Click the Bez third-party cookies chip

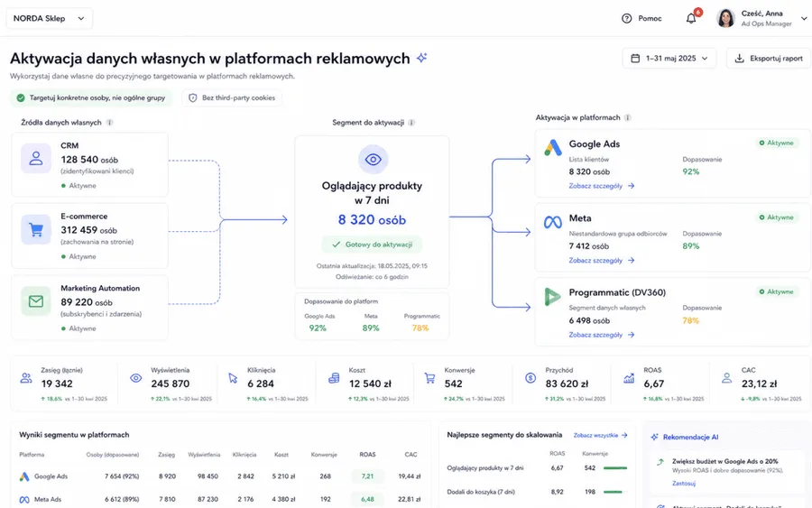(232, 97)
